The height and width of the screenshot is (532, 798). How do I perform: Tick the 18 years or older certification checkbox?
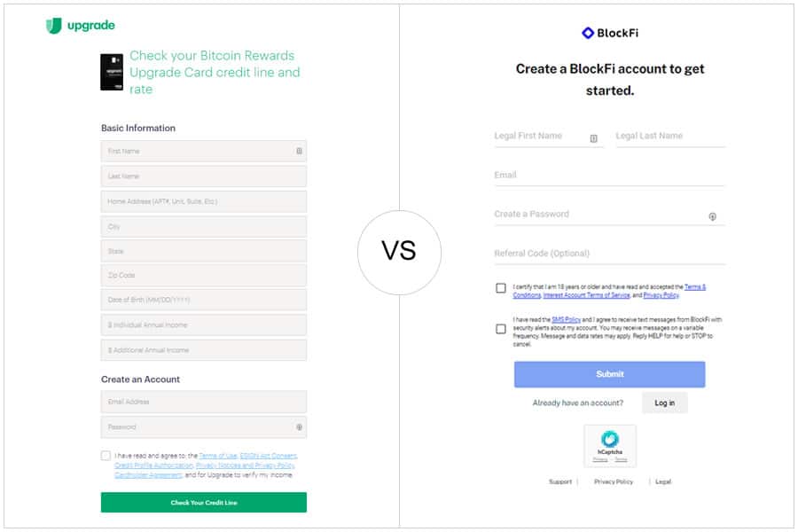501,288
